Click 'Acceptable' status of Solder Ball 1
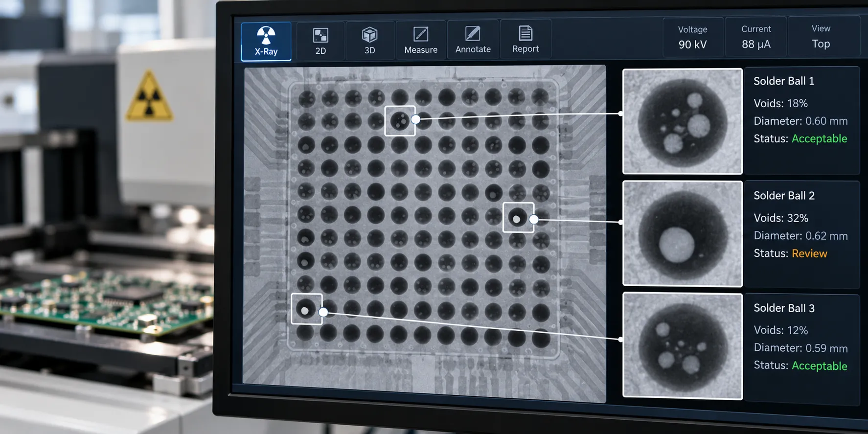The image size is (868, 434). point(819,139)
